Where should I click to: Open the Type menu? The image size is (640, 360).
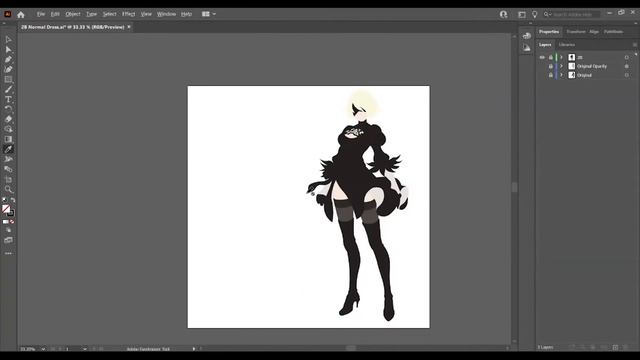coord(91,14)
